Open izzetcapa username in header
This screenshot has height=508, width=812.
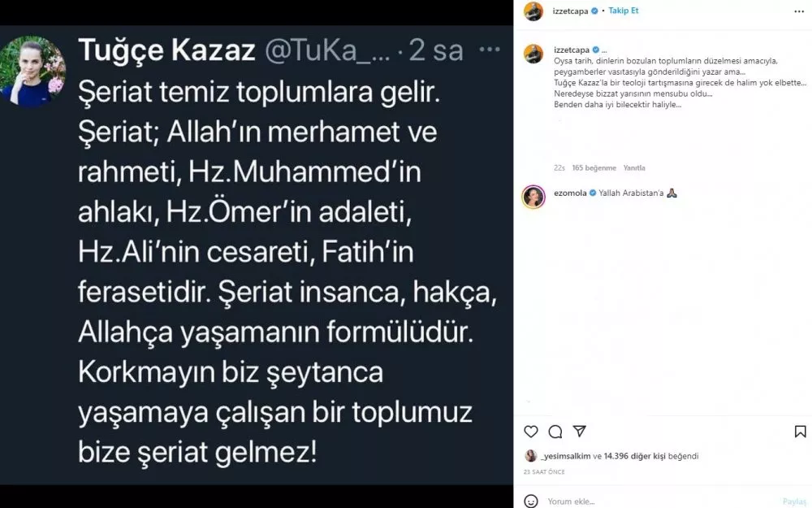click(x=570, y=11)
